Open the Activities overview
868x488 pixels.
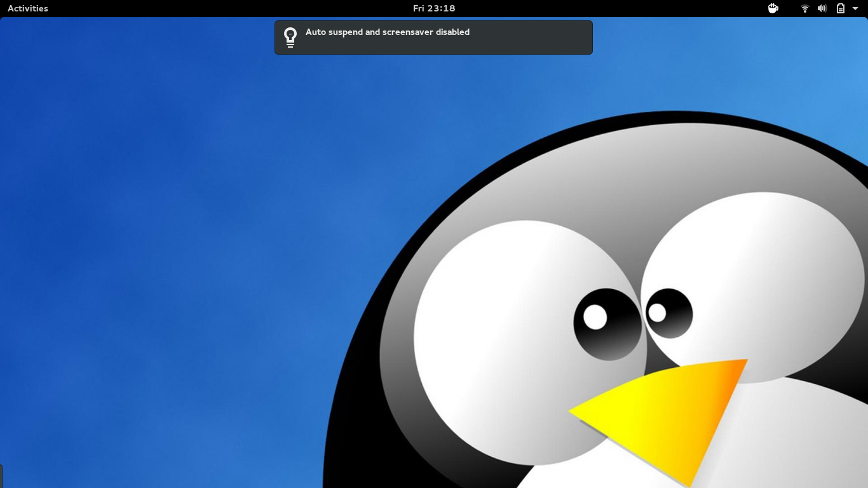(x=28, y=8)
